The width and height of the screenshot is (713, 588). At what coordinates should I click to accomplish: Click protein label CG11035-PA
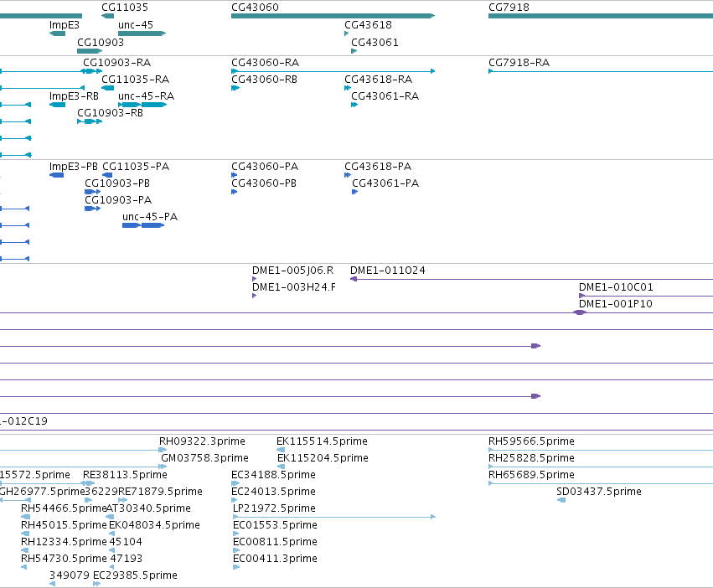click(136, 167)
